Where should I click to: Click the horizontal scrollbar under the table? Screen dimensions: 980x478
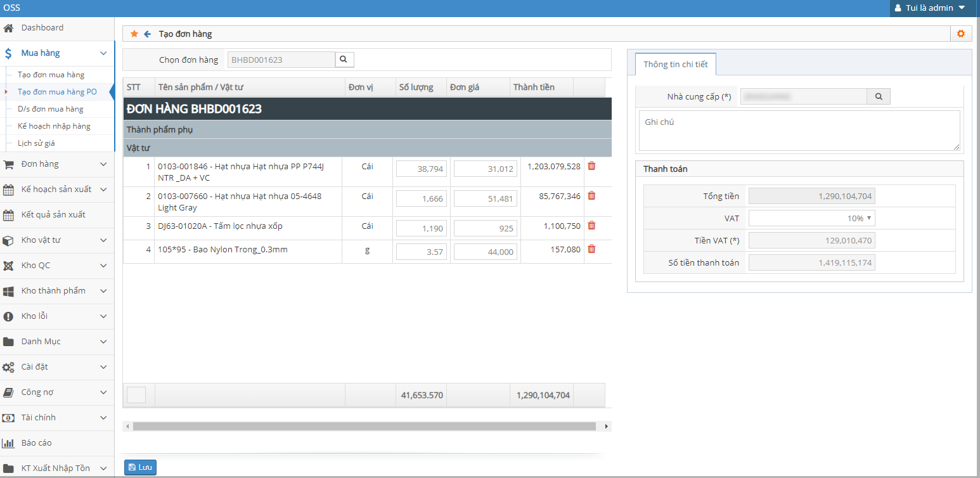[364, 427]
